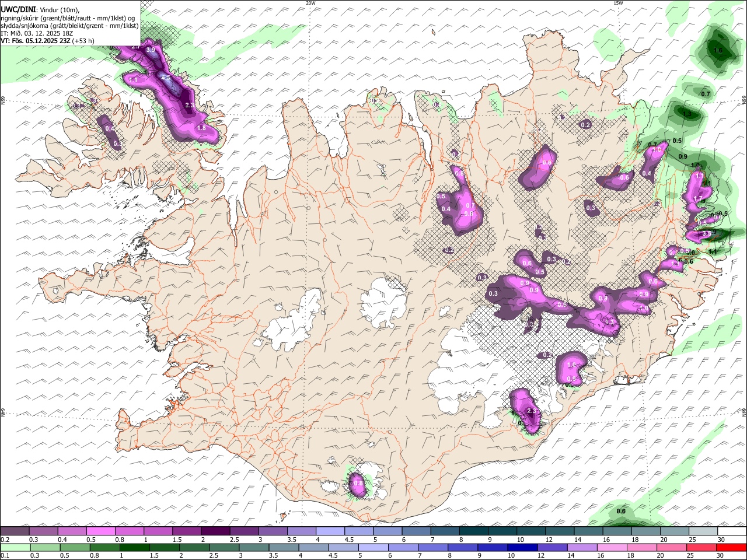
Task: Pick purple-row grey swatch between 18 and 20
Action: click(x=645, y=531)
